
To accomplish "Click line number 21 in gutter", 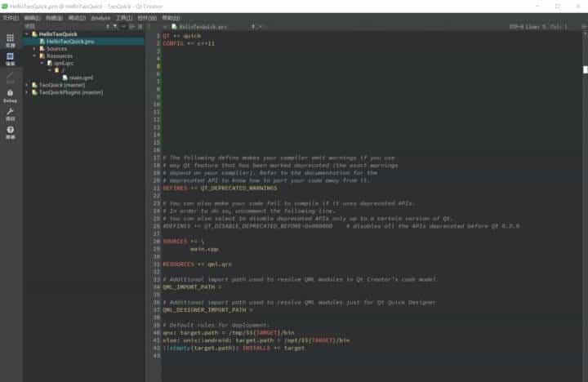I will click(x=156, y=189).
